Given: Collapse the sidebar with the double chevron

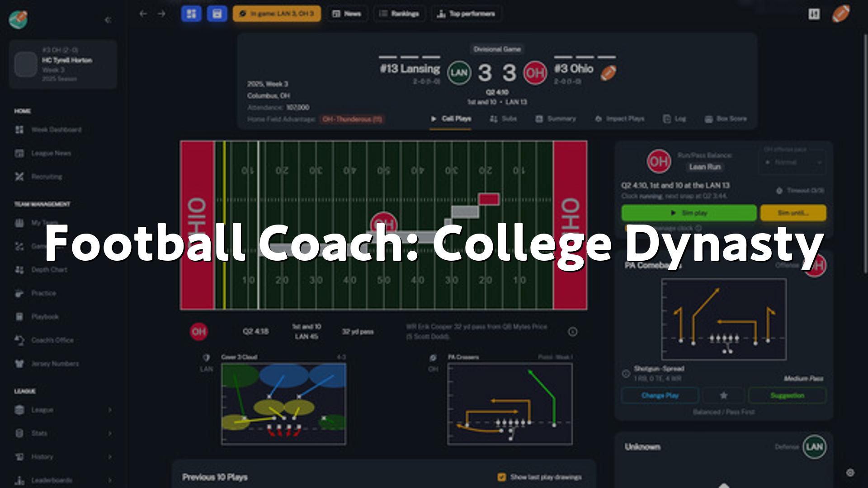Looking at the screenshot, I should [108, 20].
